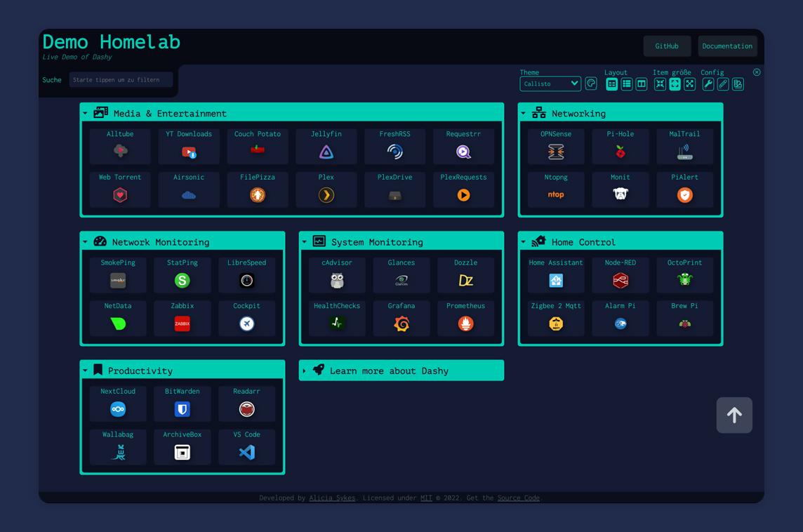Open the Prometheus tile

[465, 318]
